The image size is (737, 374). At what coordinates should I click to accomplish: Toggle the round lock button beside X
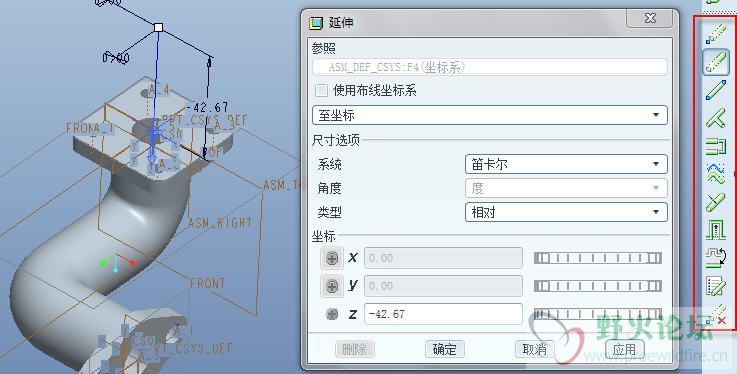[332, 258]
